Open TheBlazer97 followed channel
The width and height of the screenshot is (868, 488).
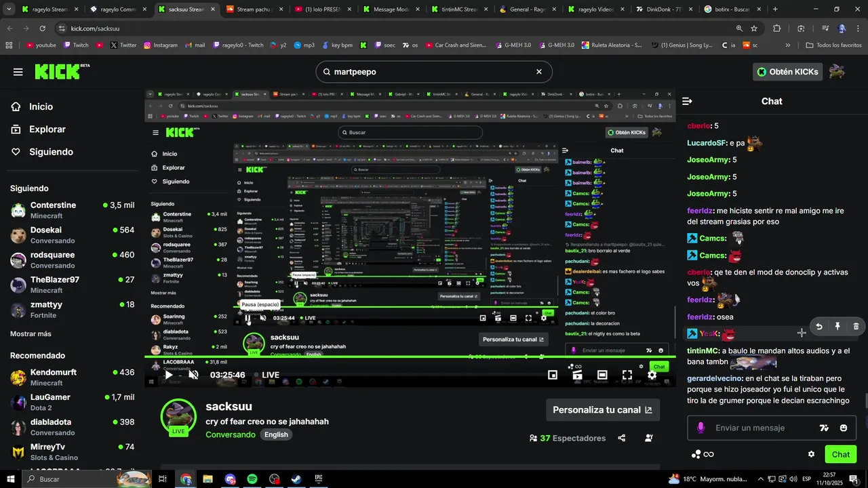click(72, 285)
